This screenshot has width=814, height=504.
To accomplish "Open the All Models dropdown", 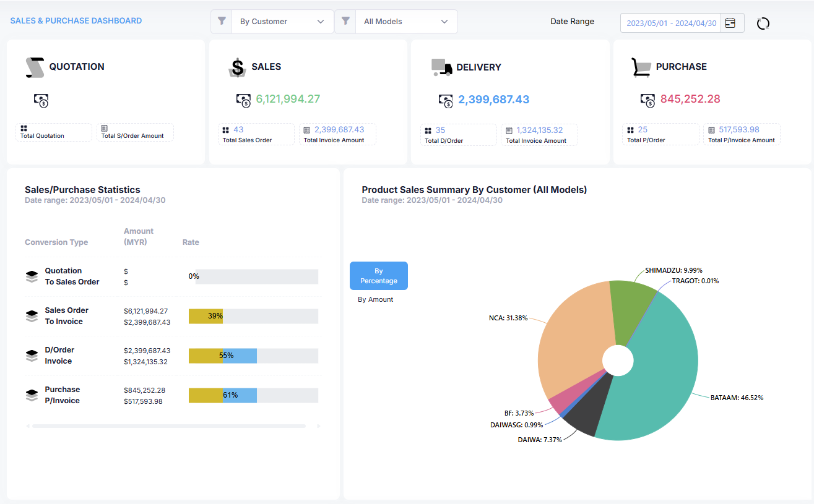I will [x=405, y=22].
